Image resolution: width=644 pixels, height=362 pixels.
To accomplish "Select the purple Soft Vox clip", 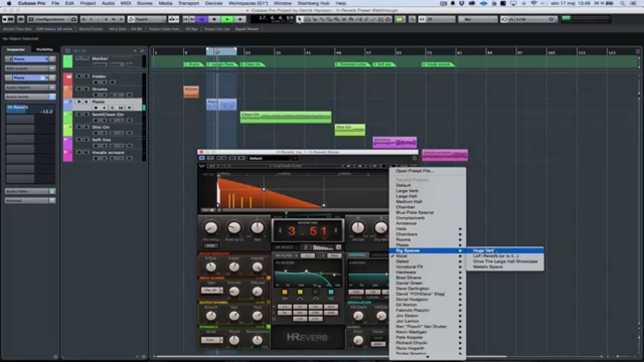I will pyautogui.click(x=394, y=143).
